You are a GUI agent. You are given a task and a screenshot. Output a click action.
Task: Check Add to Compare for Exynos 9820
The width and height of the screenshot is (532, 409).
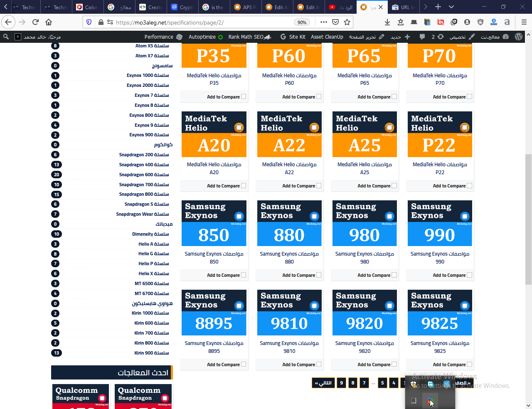pyautogui.click(x=394, y=364)
